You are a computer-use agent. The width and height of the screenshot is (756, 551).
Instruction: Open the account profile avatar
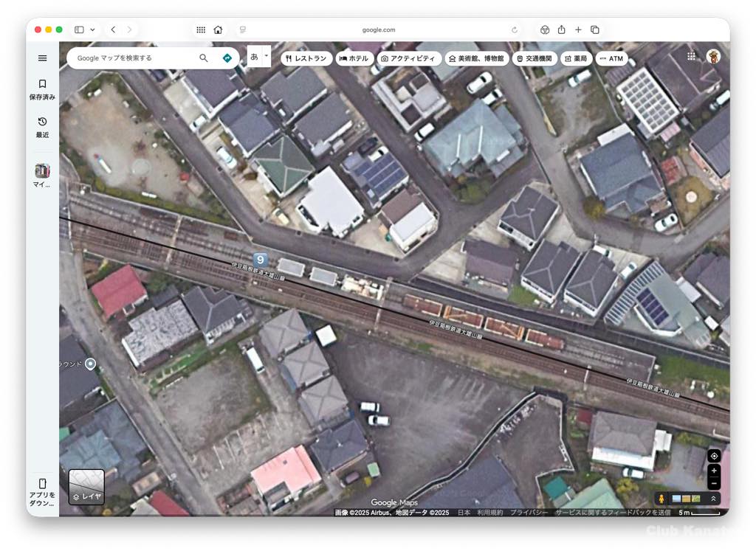pyautogui.click(x=713, y=56)
